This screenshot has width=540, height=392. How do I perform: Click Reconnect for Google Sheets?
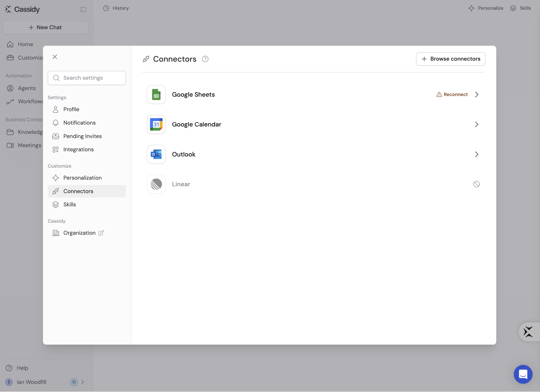[x=452, y=95]
